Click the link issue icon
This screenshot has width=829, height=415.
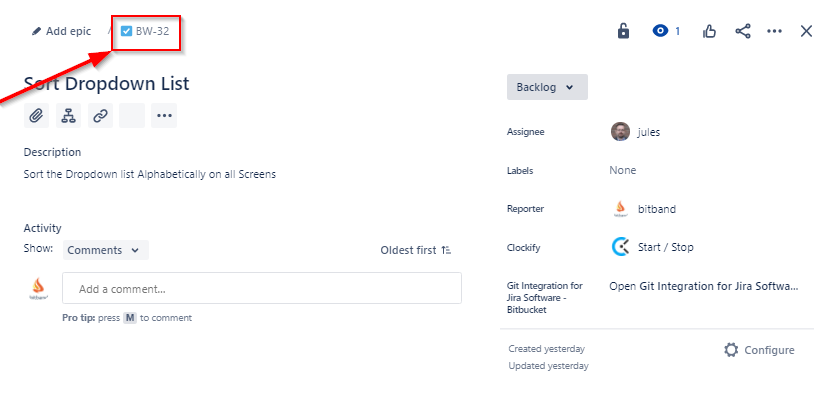100,116
